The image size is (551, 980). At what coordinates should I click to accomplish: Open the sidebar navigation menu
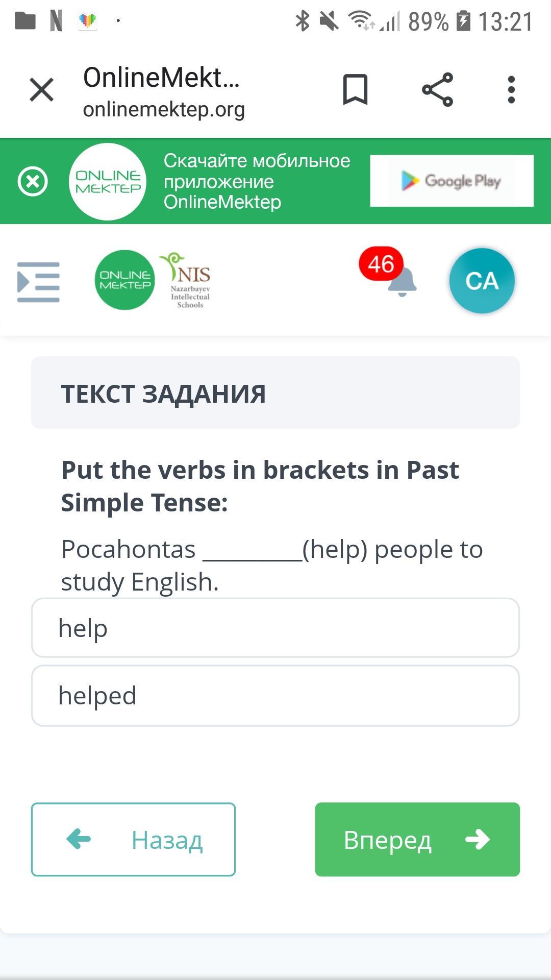click(x=38, y=282)
